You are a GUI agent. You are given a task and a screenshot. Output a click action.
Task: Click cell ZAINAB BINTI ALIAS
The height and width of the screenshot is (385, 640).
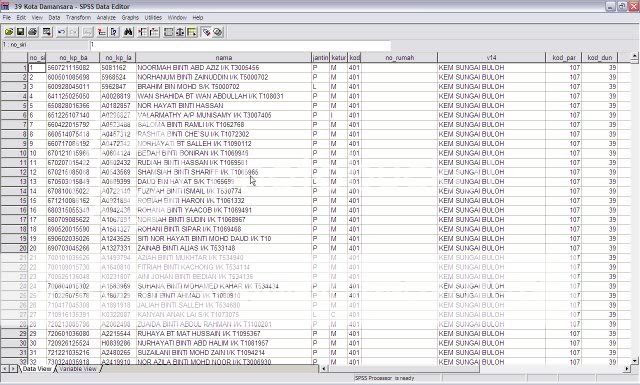[x=224, y=248]
